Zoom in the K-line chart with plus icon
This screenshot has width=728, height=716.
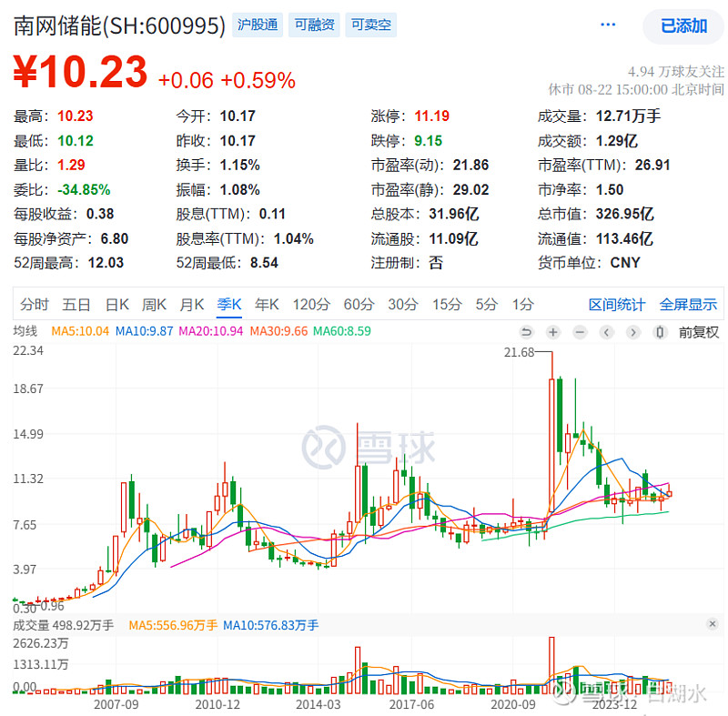tap(553, 332)
